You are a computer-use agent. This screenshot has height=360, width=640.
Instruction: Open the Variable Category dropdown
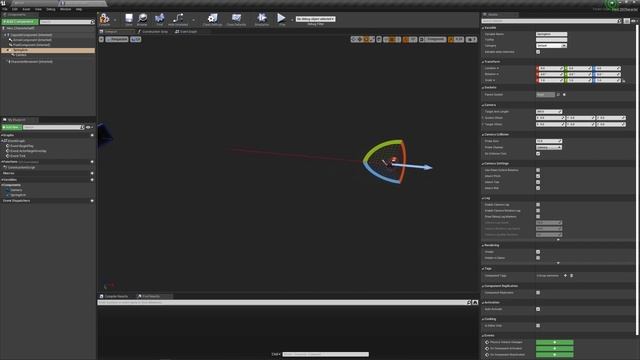point(551,46)
